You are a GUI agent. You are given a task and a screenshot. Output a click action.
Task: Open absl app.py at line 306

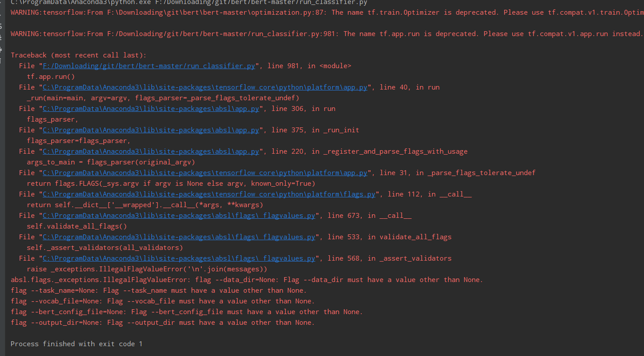[150, 108]
